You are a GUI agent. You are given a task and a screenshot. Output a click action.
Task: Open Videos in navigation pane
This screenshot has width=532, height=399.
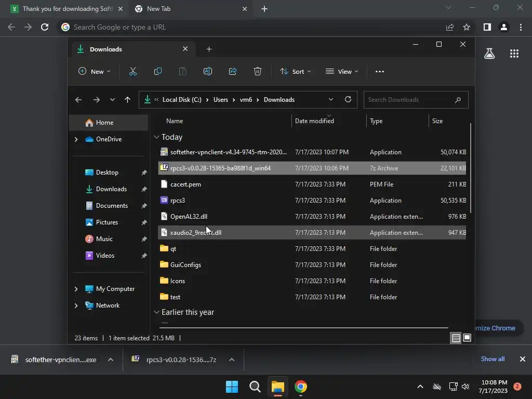pyautogui.click(x=105, y=256)
